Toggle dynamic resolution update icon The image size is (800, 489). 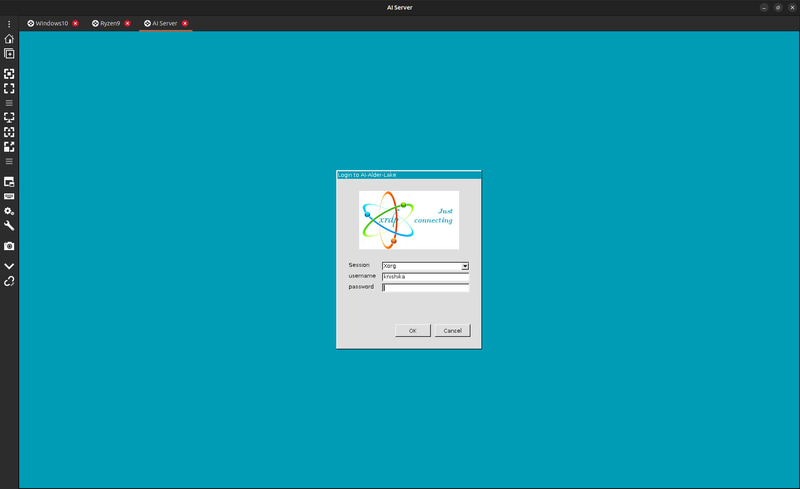pyautogui.click(x=9, y=132)
